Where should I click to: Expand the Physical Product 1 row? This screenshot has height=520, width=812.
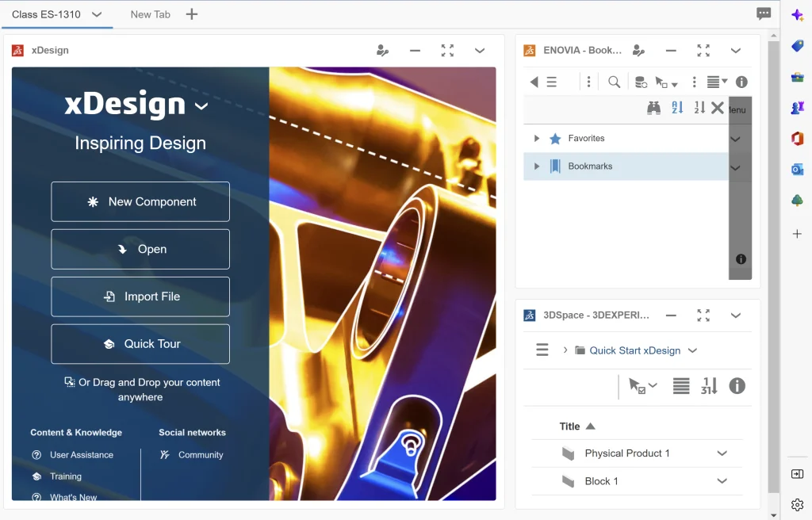(x=721, y=453)
